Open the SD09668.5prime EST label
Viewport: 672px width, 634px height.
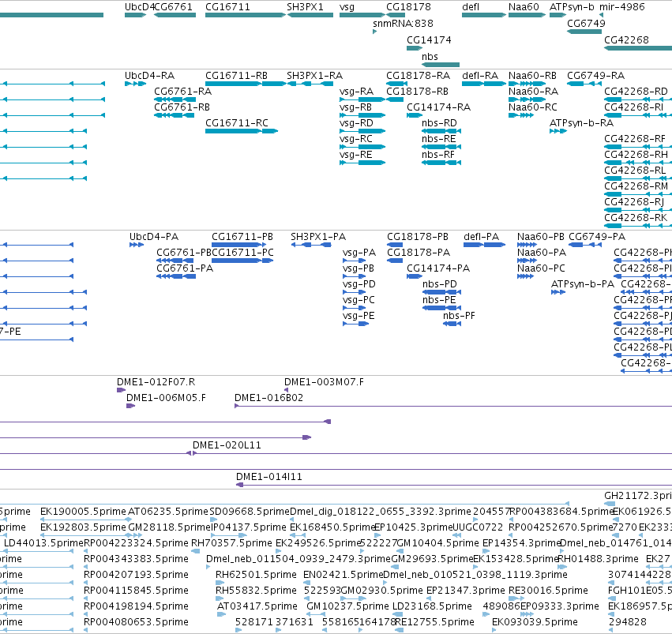[x=250, y=512]
